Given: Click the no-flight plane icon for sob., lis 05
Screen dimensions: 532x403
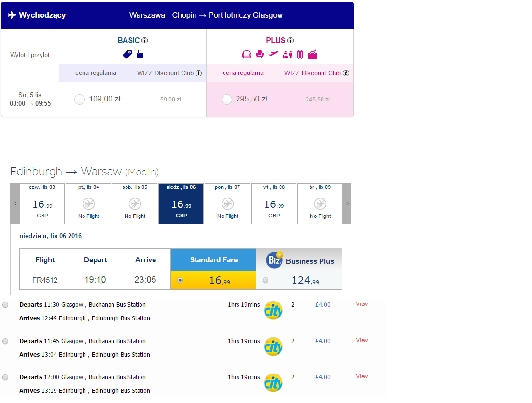Looking at the screenshot, I should tap(135, 204).
